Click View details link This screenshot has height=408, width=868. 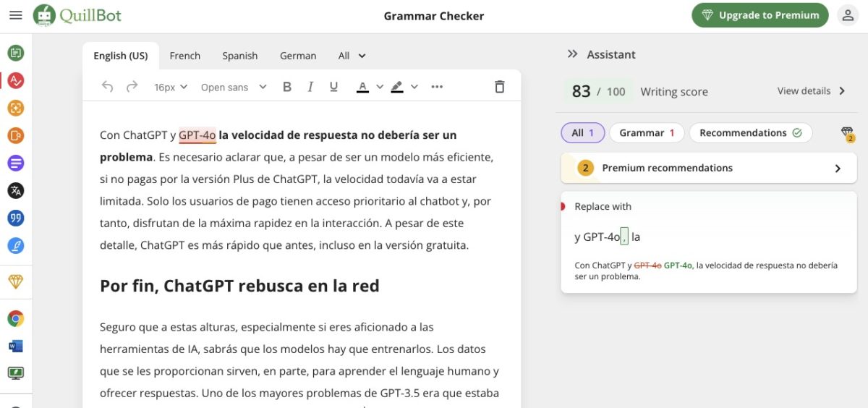[x=804, y=91]
